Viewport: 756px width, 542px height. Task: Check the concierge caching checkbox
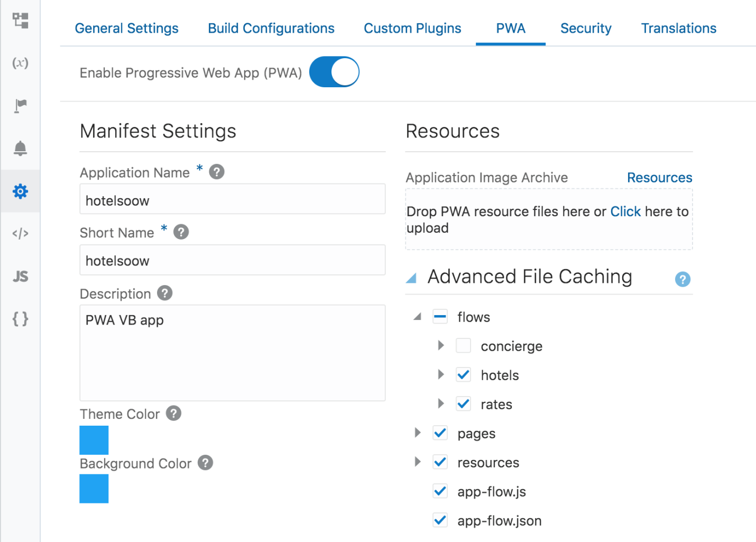[463, 345]
